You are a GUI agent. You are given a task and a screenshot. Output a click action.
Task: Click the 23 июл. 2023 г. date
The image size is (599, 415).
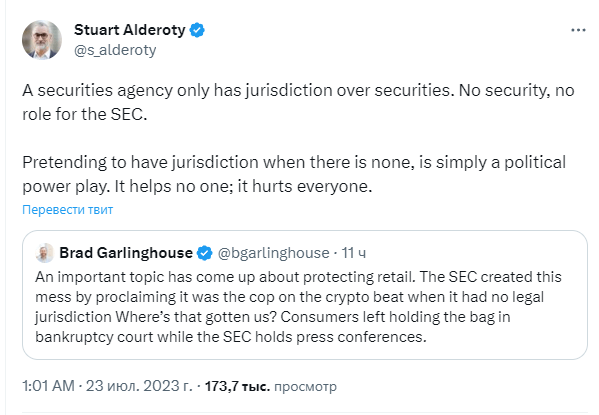click(x=139, y=386)
